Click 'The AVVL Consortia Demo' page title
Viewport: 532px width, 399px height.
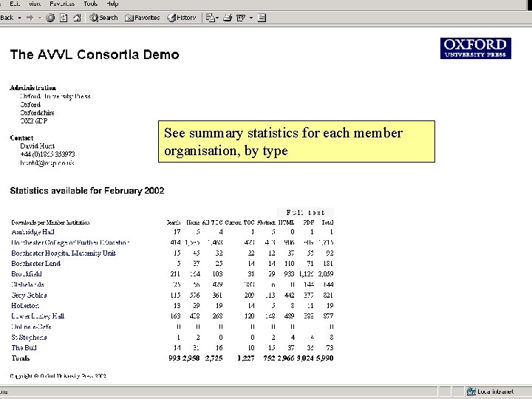pos(95,55)
